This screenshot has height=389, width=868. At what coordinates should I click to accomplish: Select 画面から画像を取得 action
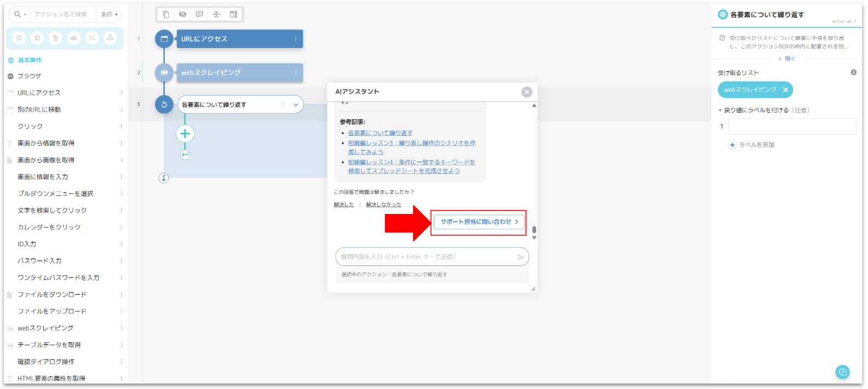(x=46, y=160)
